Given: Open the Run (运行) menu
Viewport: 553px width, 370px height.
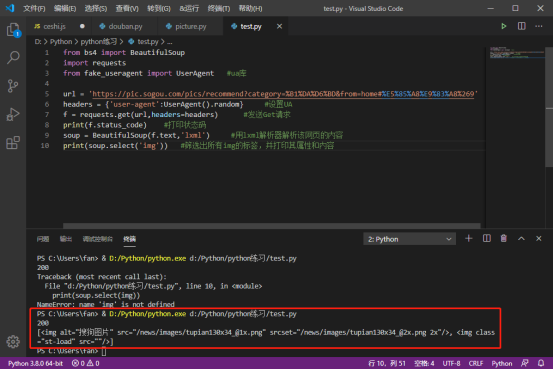Looking at the screenshot, I should [x=189, y=8].
